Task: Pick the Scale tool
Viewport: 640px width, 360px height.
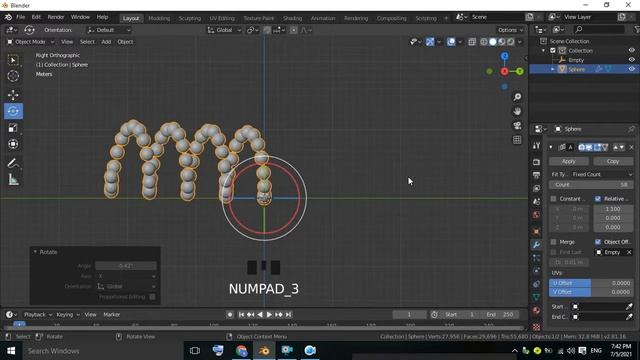Action: click(x=13, y=128)
